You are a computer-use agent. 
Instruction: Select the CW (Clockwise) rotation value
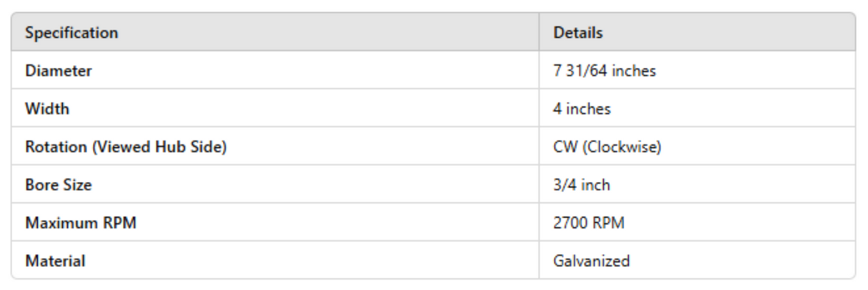607,147
